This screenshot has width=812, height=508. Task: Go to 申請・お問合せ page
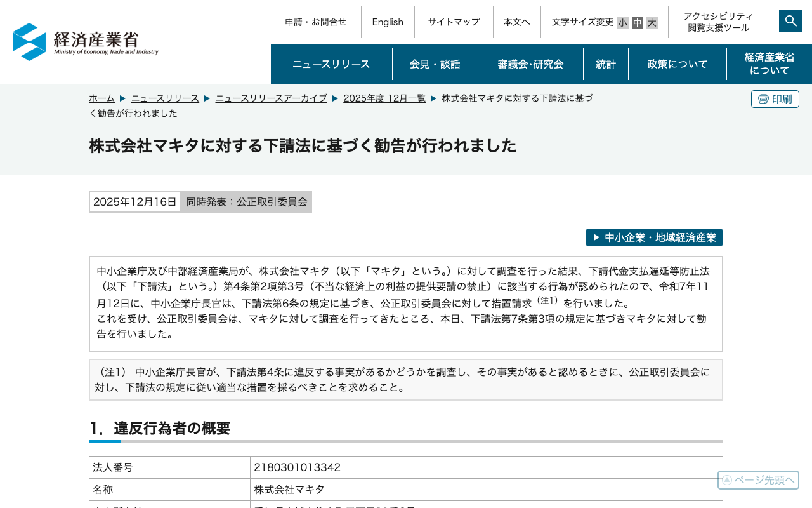tap(316, 22)
